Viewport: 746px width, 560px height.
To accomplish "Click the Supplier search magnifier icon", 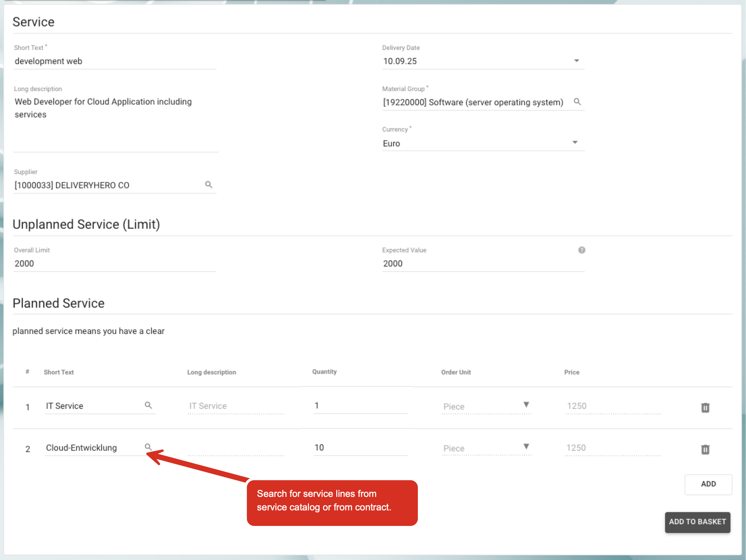I will 209,185.
